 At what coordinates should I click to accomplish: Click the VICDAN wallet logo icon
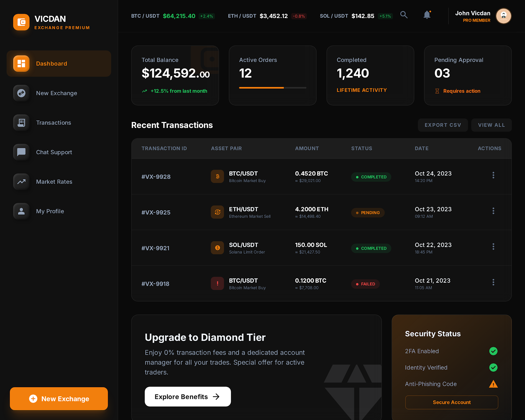tap(21, 22)
